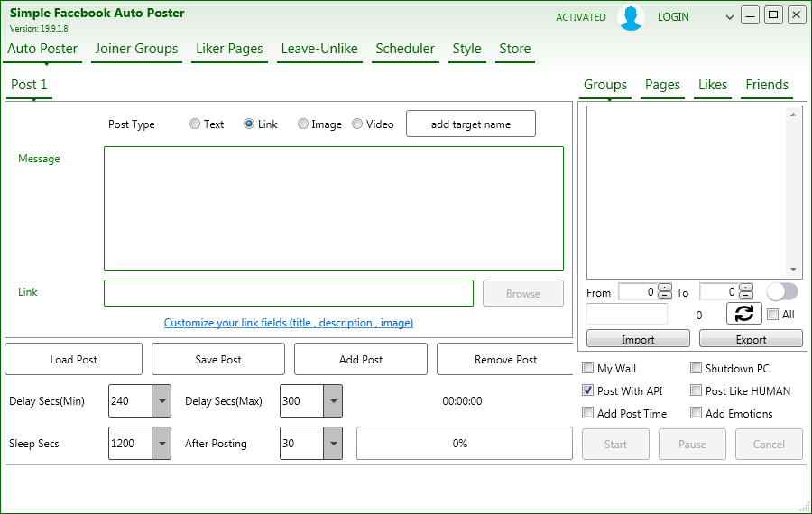This screenshot has width=812, height=514.
Task: Select the Link post type radio
Action: [249, 124]
